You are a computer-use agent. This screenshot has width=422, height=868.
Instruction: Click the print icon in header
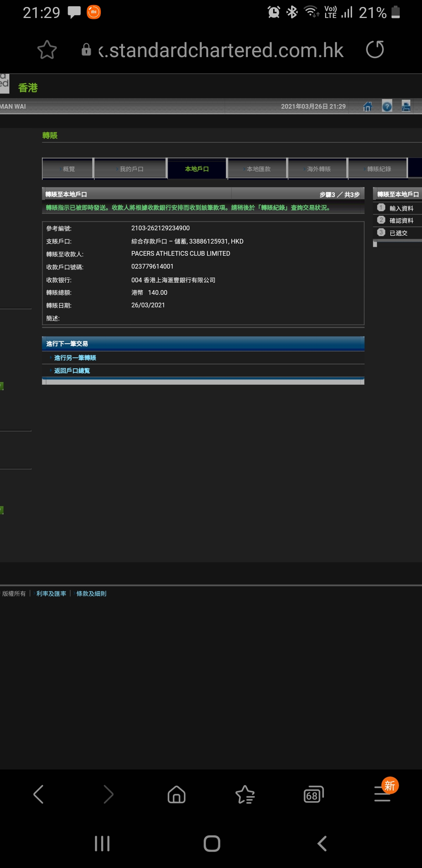(406, 106)
